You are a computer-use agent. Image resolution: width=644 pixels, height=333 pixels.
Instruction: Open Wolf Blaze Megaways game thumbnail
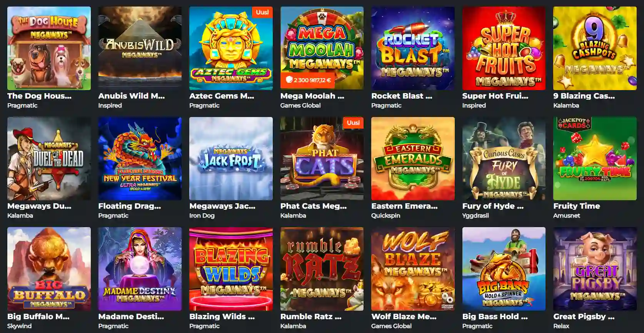(x=413, y=269)
